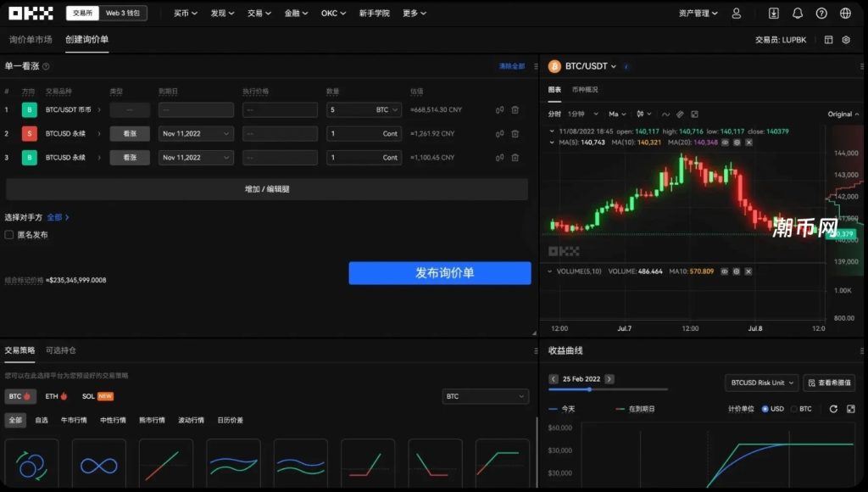868x492 pixels.
Task: Click the settings gear beside trader LUPBK
Action: (846, 40)
